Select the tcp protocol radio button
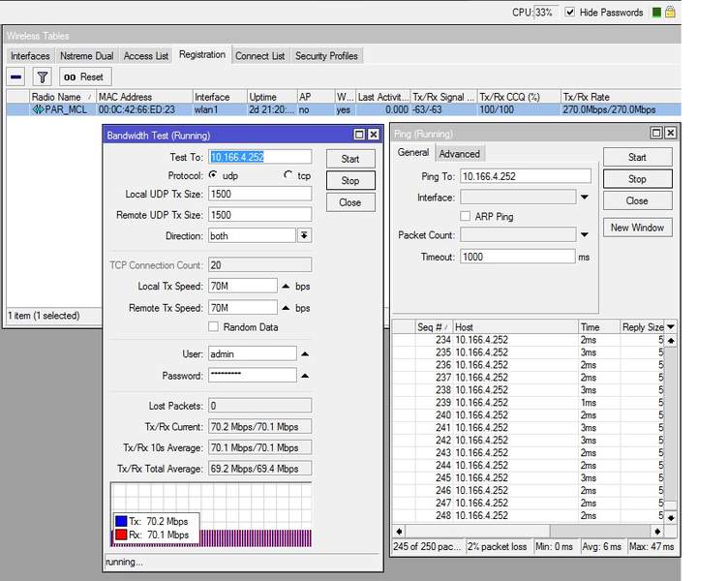Viewport: 728px width, 581px height. [x=288, y=175]
